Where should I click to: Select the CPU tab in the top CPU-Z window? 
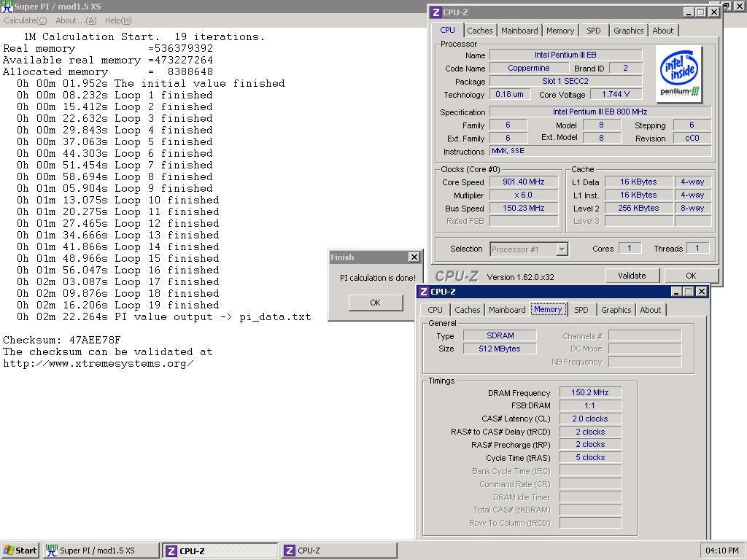click(x=447, y=30)
